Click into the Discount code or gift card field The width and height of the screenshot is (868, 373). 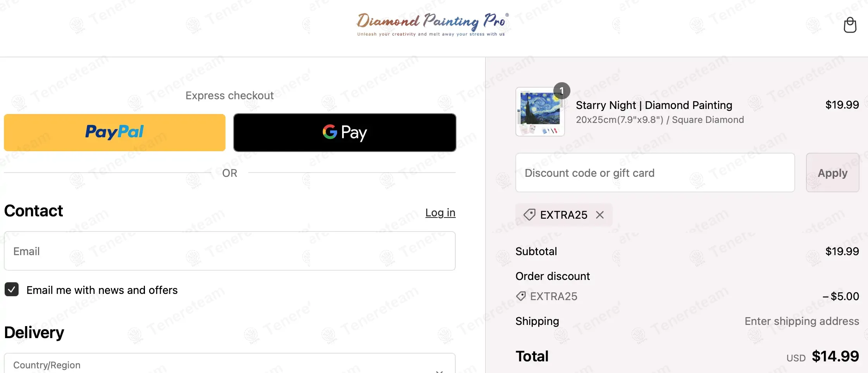[655, 173]
